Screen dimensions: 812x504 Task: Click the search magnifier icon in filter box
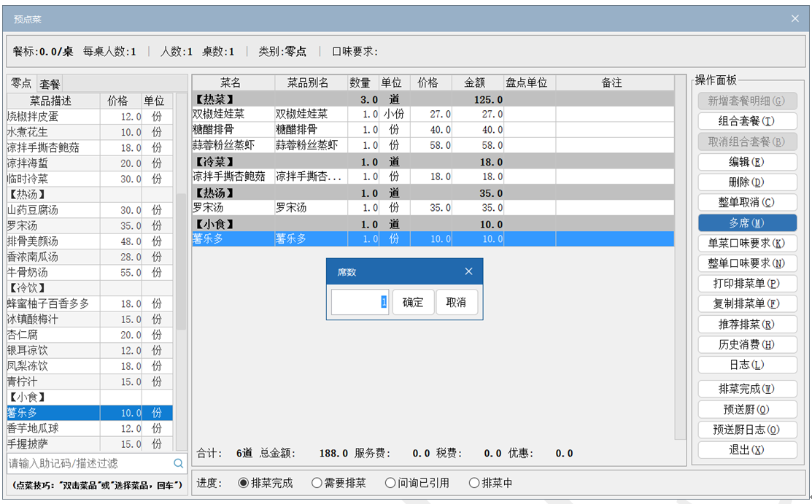click(x=178, y=463)
